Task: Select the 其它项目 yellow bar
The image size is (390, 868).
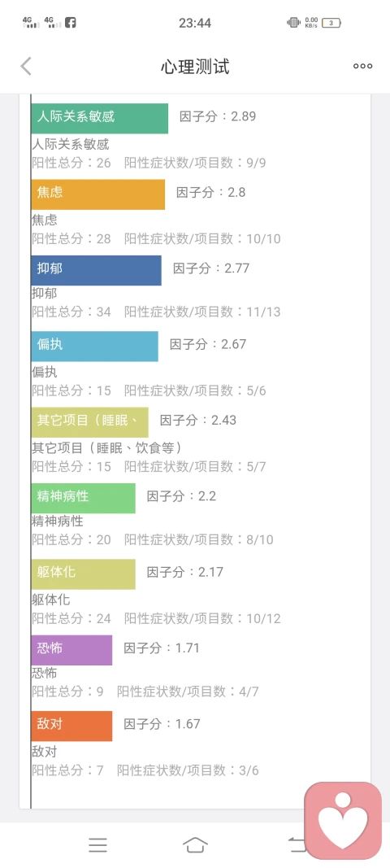Action: point(89,422)
